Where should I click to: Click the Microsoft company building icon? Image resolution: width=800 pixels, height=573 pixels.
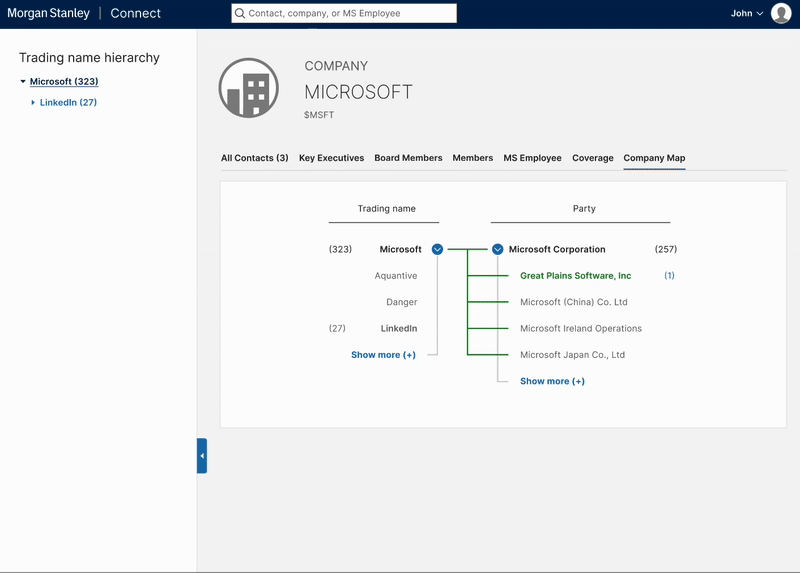pos(248,88)
